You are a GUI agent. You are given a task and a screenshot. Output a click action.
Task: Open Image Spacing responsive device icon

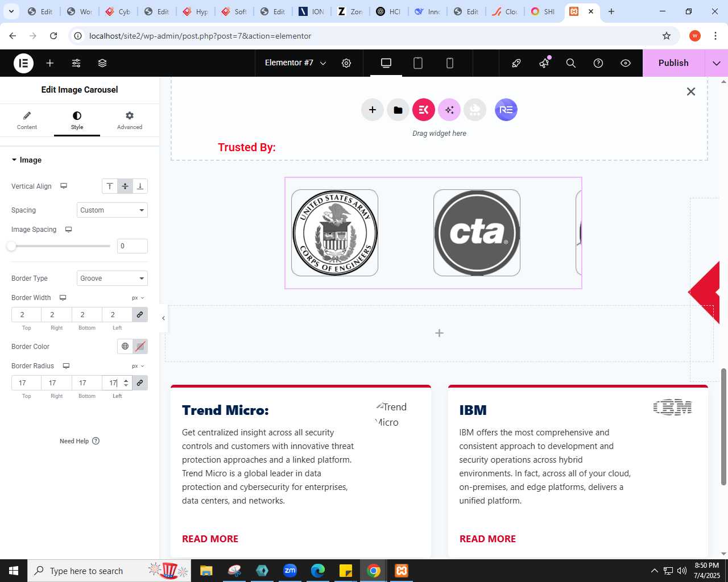68,230
